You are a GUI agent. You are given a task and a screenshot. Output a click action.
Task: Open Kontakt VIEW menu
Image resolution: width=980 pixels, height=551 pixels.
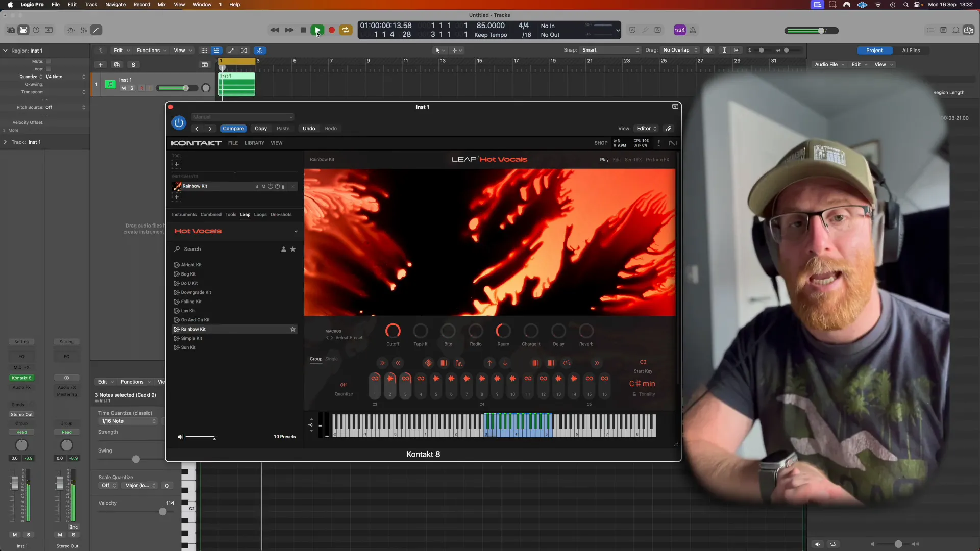click(277, 143)
